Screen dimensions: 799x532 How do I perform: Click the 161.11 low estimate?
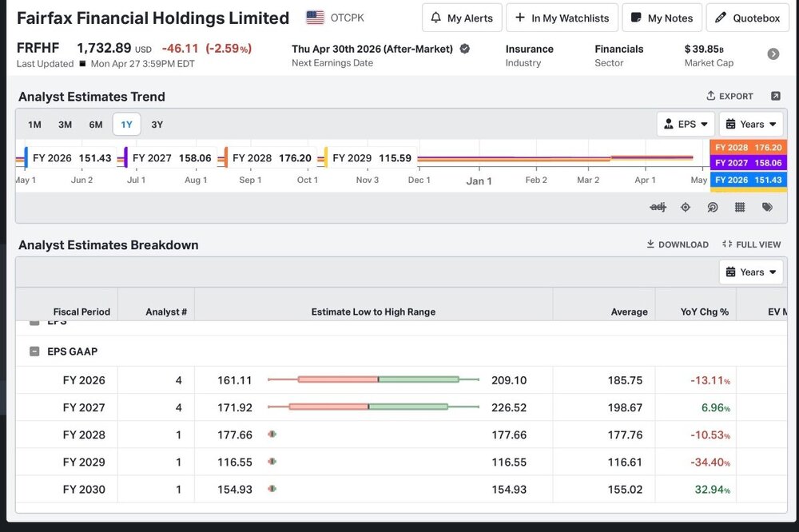click(x=235, y=380)
